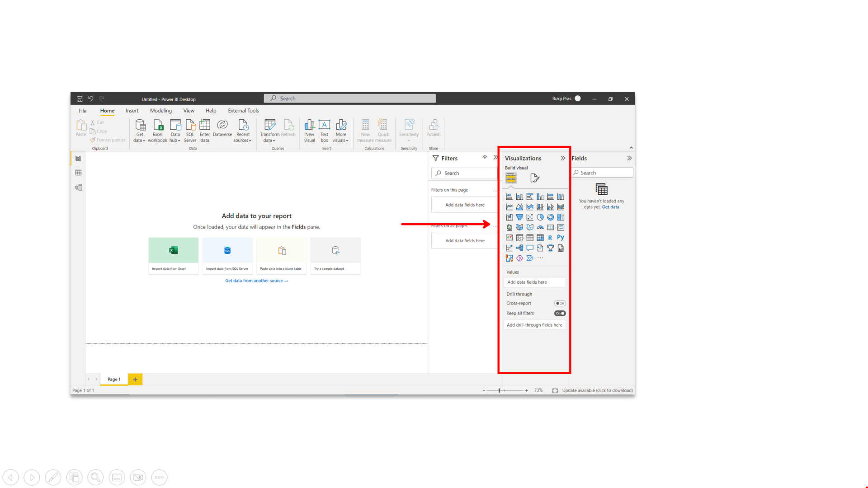Expand the Get data dropdown arrow
The image size is (868, 488).
pos(144,141)
